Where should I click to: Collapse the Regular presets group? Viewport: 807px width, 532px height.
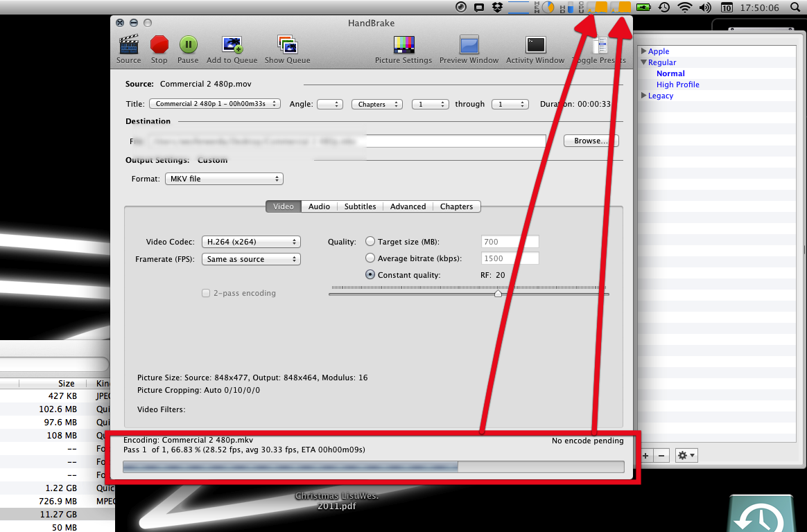click(644, 62)
